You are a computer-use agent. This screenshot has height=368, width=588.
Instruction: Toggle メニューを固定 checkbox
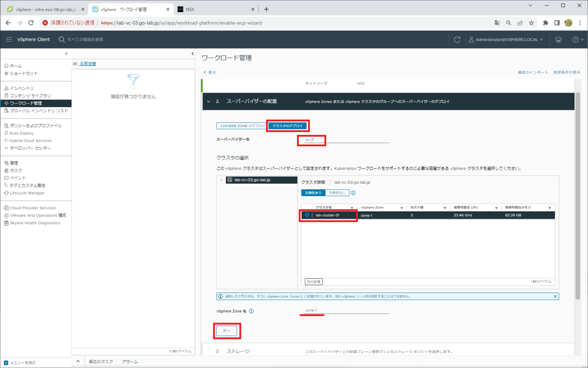[x=6, y=363]
